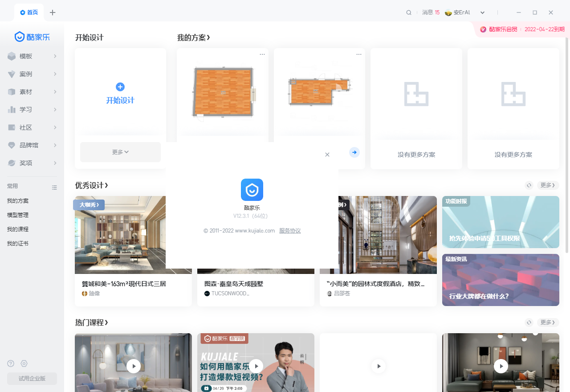Click the 酷家乐会员 membership badge

pyautogui.click(x=499, y=29)
